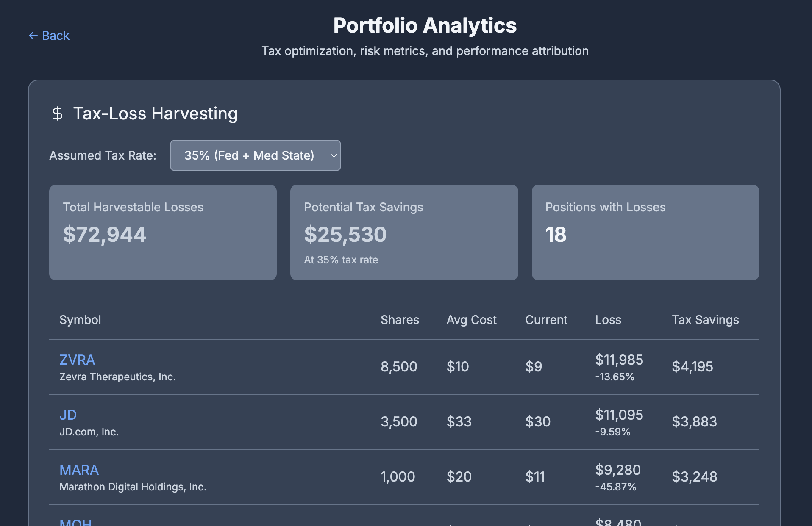The width and height of the screenshot is (812, 526).
Task: Click the dollar icon beside Tax-Loss Harvesting
Action: [x=57, y=114]
